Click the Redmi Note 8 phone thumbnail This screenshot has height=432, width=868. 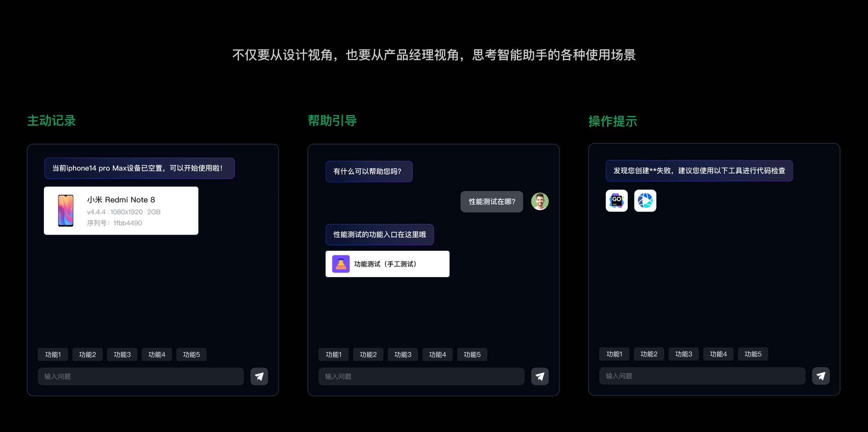[x=65, y=210]
